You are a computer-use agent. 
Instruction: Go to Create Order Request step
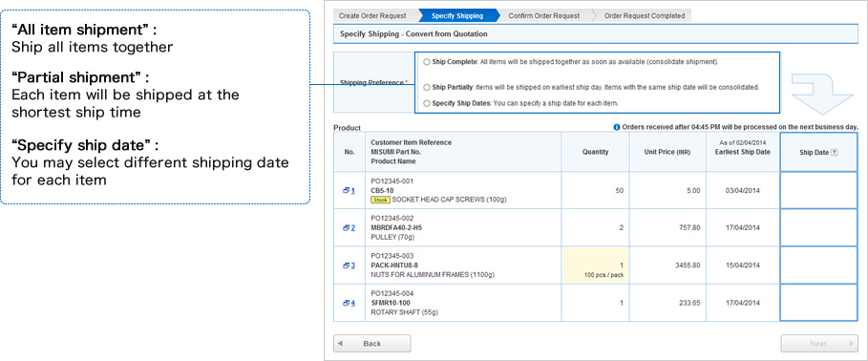point(372,16)
